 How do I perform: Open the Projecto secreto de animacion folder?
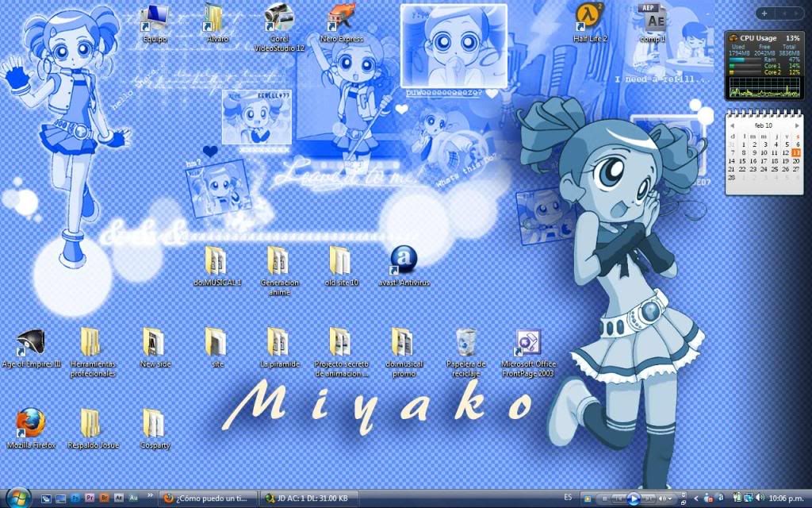pyautogui.click(x=341, y=352)
